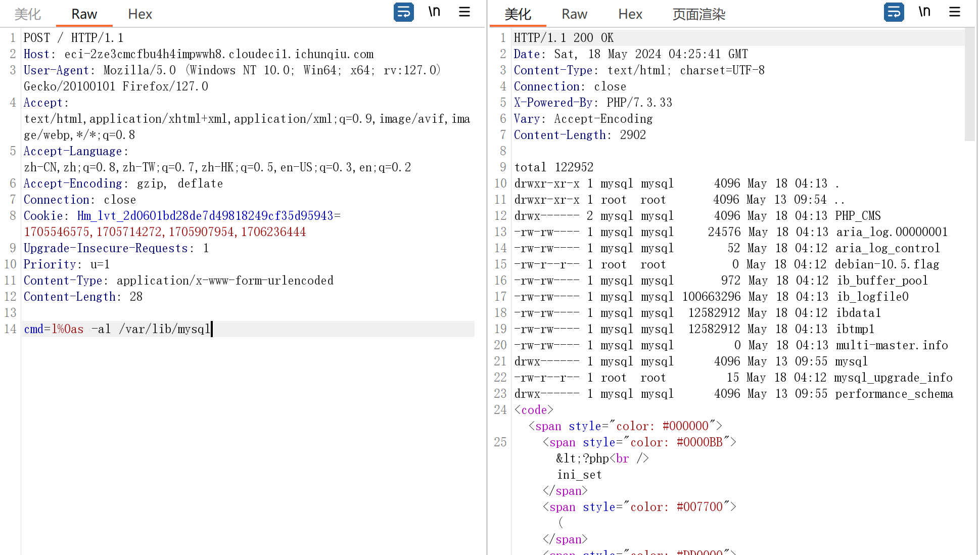Click response Content-Type text/html header
The height and width of the screenshot is (555, 980).
[639, 70]
